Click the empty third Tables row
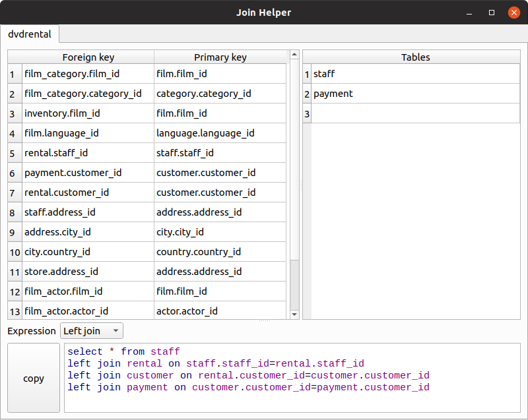528x420 pixels. pos(415,113)
